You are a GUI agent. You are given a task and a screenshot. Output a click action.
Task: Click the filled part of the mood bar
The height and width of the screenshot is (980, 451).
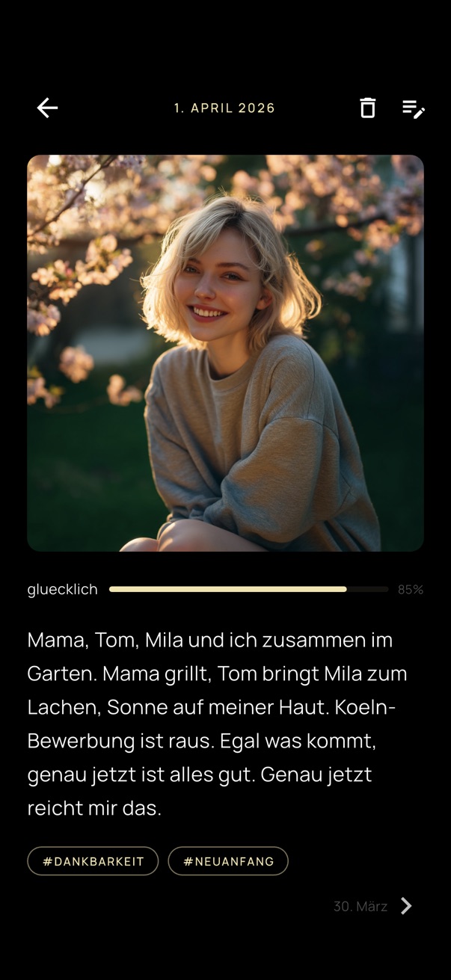(x=227, y=589)
